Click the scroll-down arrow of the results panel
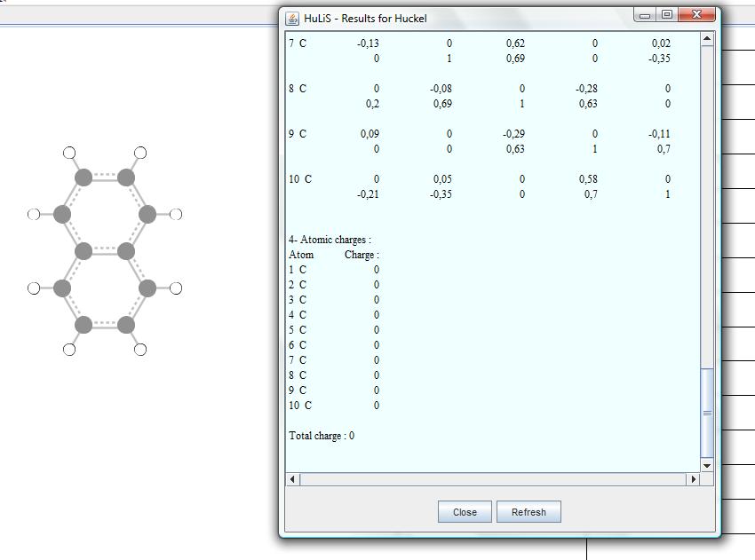755x560 pixels. point(707,465)
